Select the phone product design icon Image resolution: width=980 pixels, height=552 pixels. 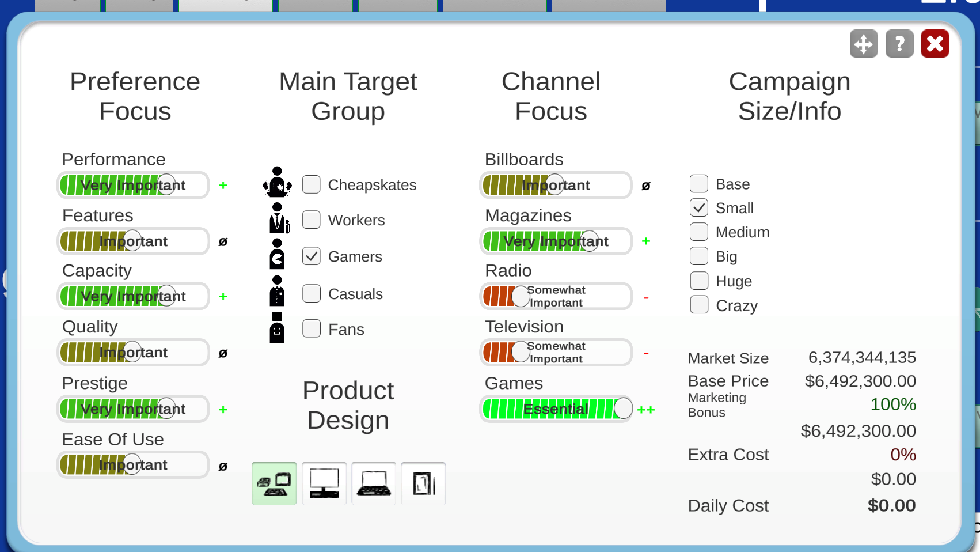(423, 483)
